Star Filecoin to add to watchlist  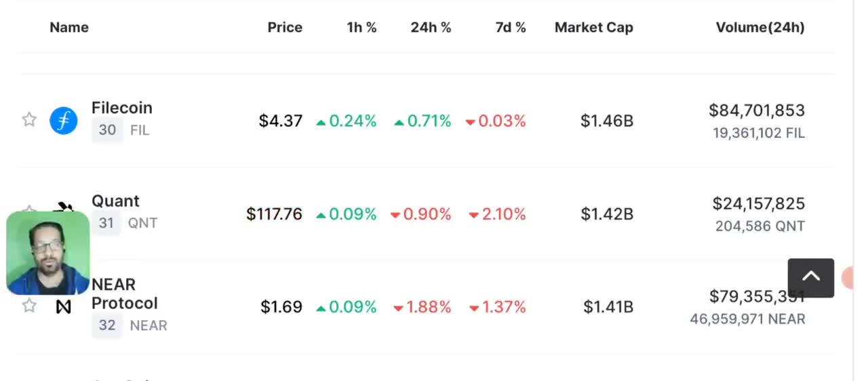coord(29,121)
